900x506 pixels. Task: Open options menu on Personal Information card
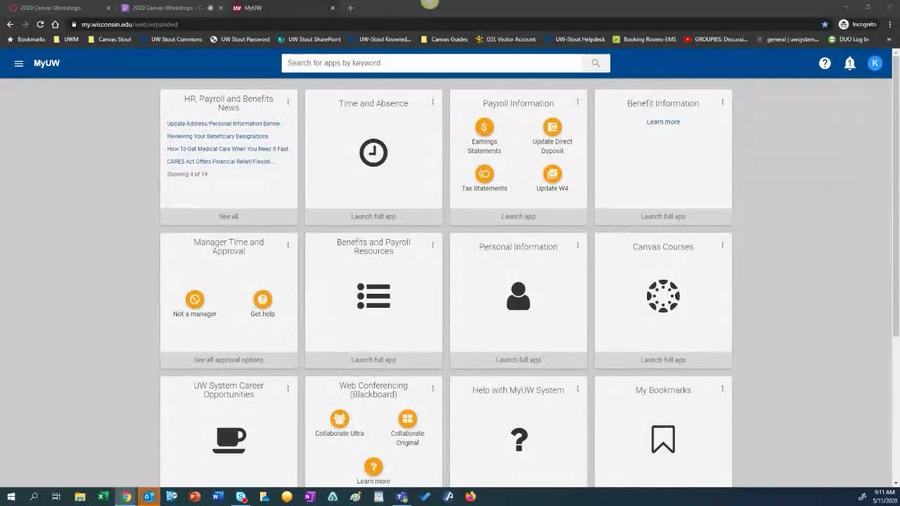[x=577, y=246]
